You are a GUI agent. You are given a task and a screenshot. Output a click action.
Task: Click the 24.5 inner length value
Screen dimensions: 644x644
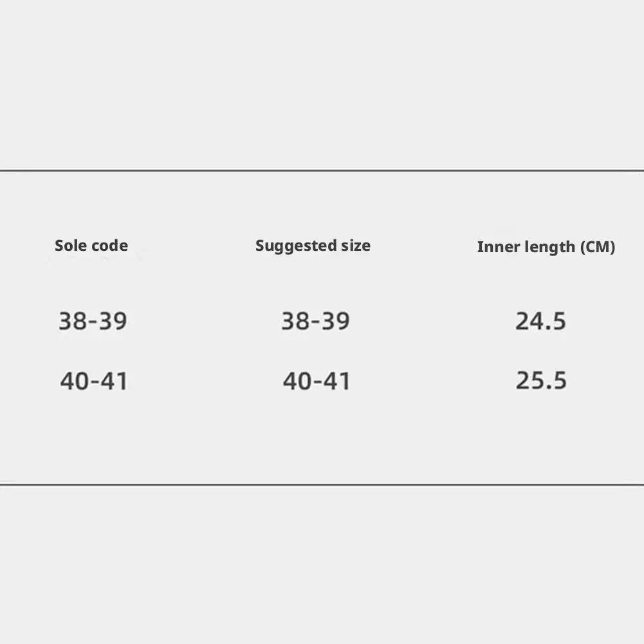pyautogui.click(x=540, y=320)
